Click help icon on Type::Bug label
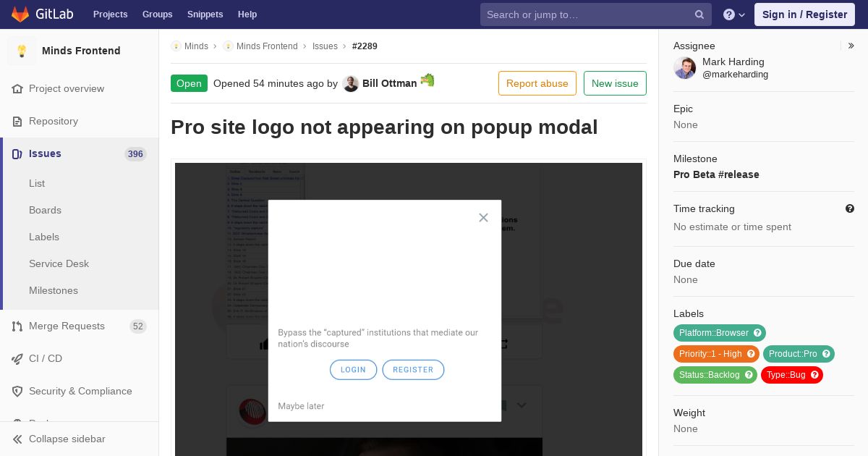 (x=814, y=375)
